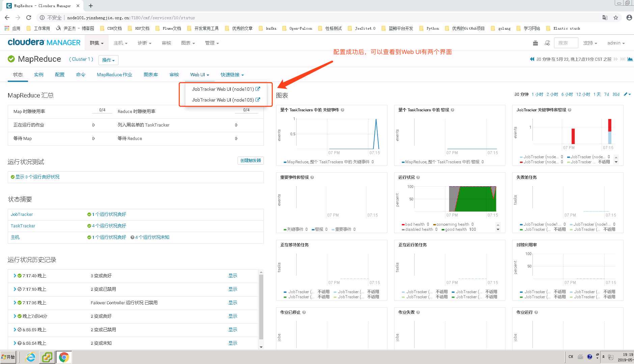Viewport: 634px width, 364px height.
Task: Open the Chrome profile avatar icon
Action: pos(629,18)
